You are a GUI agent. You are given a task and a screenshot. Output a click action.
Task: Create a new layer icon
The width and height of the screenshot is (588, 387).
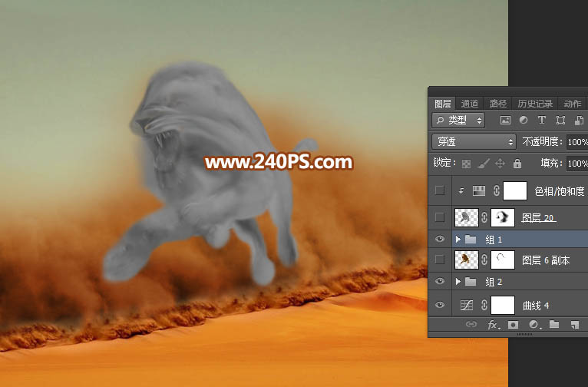(575, 325)
